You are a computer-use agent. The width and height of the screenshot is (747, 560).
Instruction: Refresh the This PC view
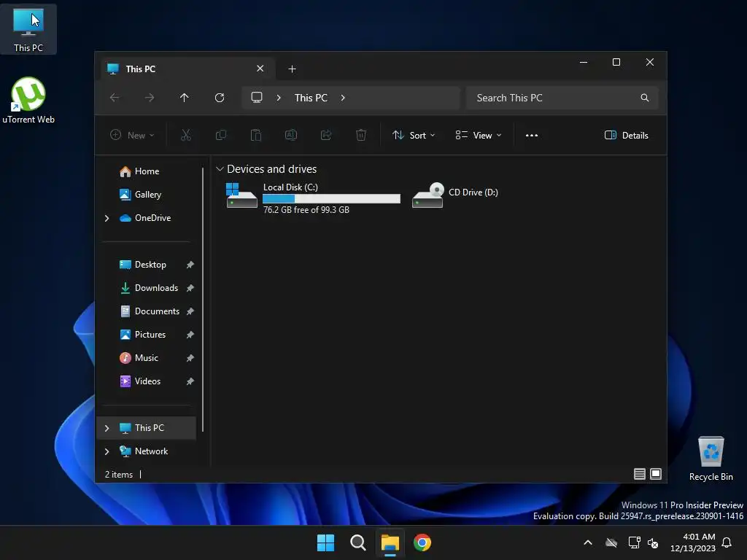pos(220,98)
